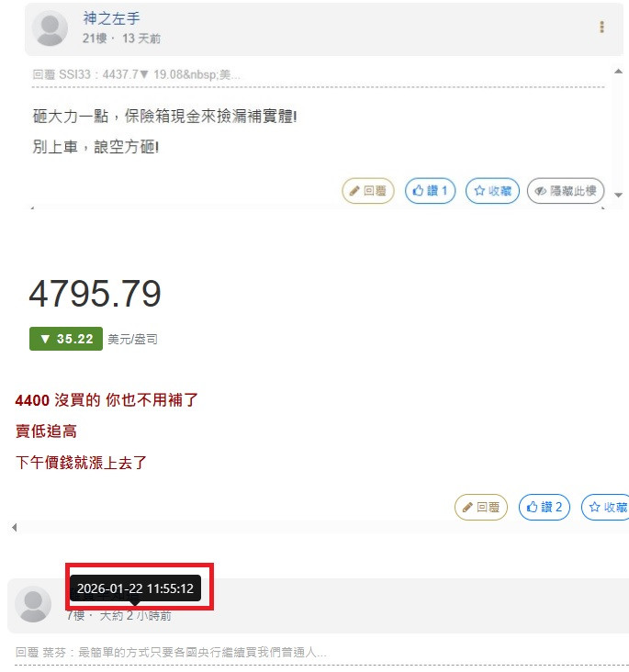This screenshot has height=672, width=629.
Task: Favorite the main post via 收藏 star
Action: point(607,507)
